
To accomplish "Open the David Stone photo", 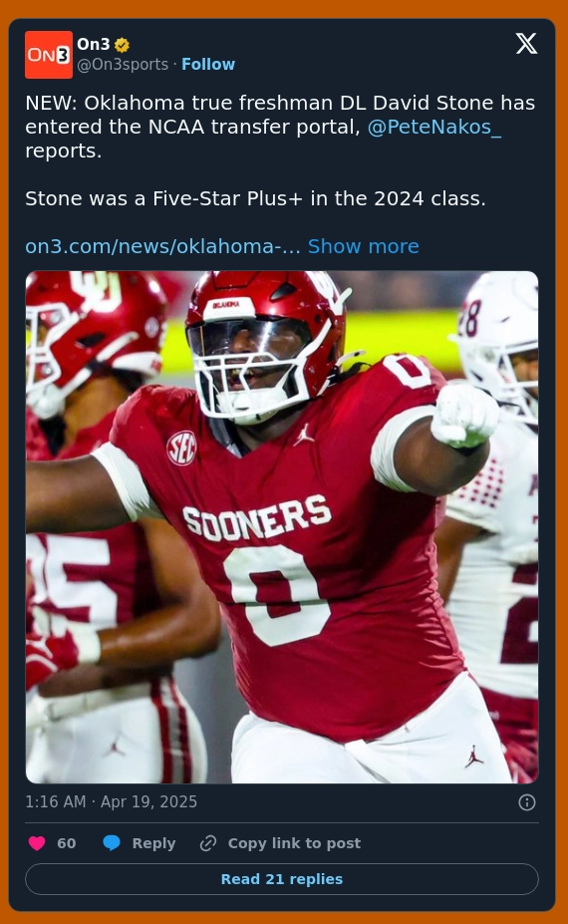I will (282, 527).
